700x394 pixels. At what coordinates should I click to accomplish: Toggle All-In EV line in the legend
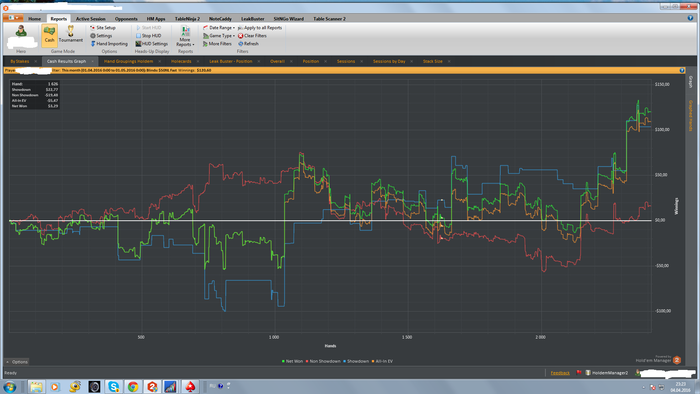pyautogui.click(x=382, y=361)
